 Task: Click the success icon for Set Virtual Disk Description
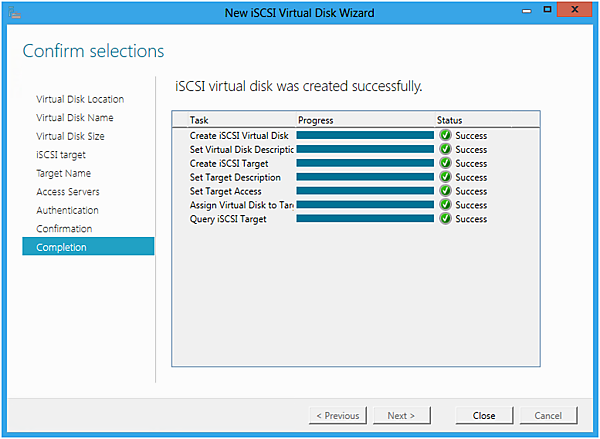445,149
